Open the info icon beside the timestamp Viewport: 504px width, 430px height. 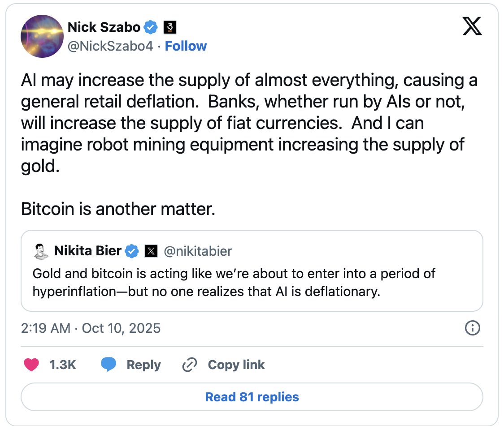[x=473, y=328]
